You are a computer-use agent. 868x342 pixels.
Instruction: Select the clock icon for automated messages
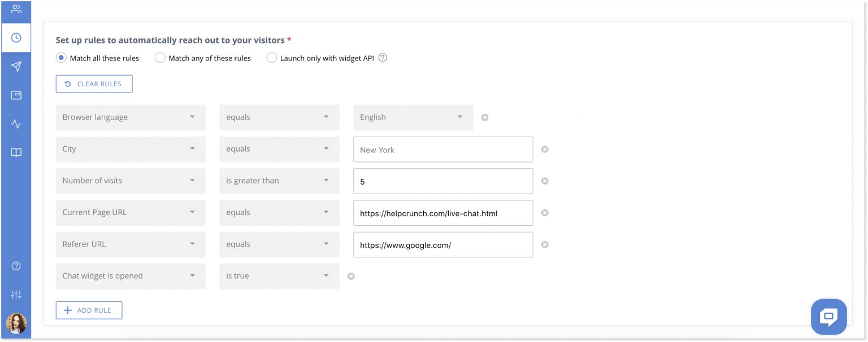coord(16,38)
